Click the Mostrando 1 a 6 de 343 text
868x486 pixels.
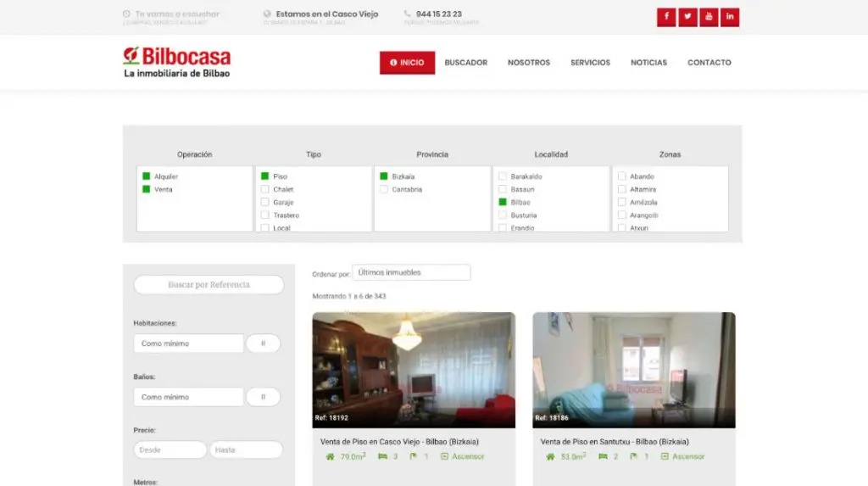pyautogui.click(x=348, y=297)
